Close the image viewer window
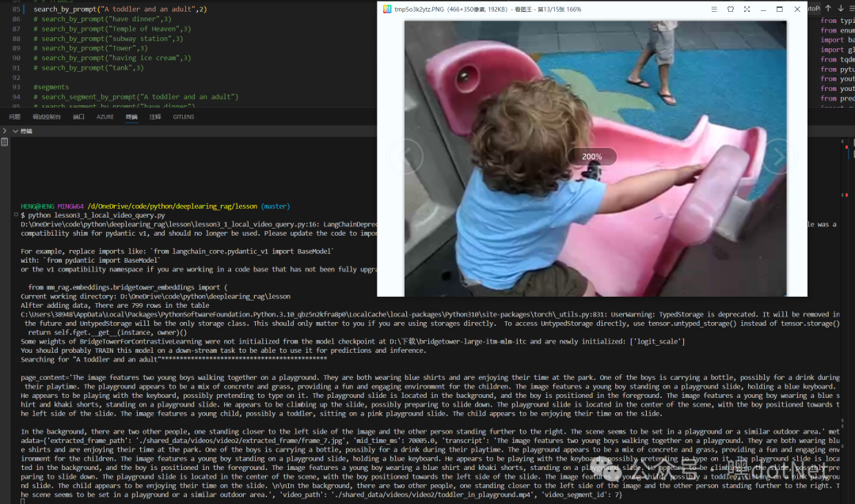The width and height of the screenshot is (855, 504). pos(797,9)
